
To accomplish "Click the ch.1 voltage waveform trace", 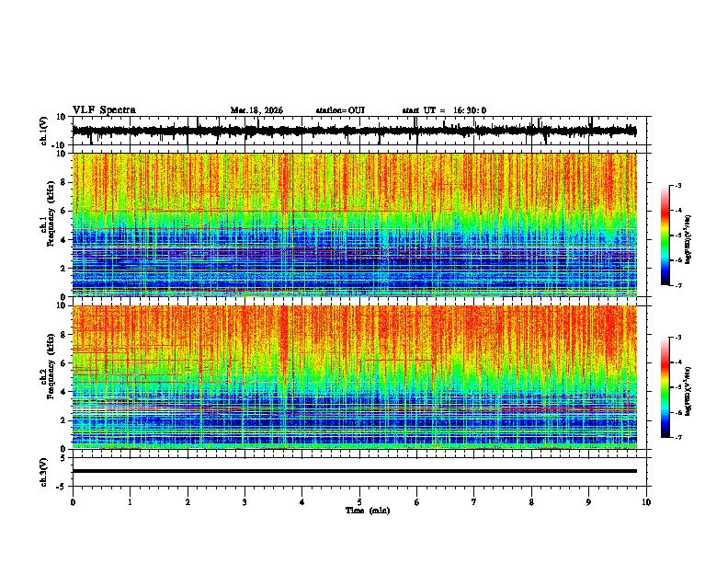I will [354, 131].
